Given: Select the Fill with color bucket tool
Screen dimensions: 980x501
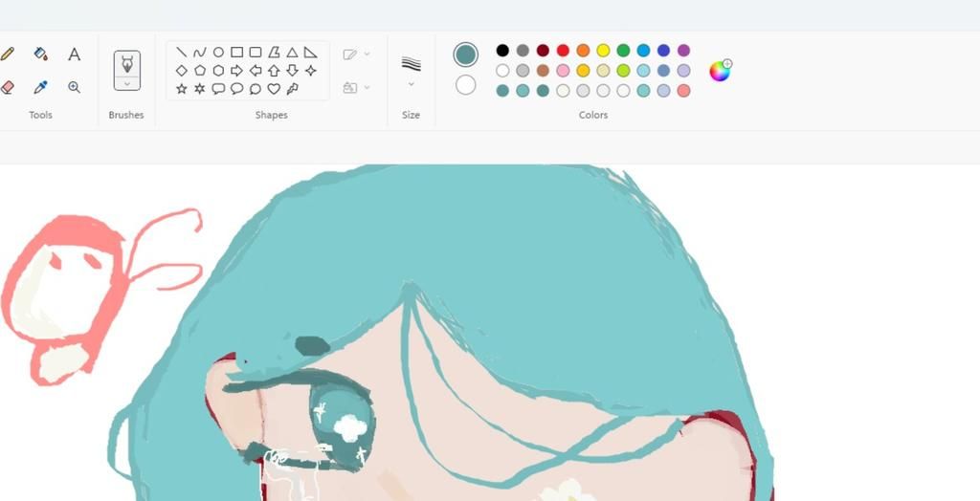Looking at the screenshot, I should point(40,54).
